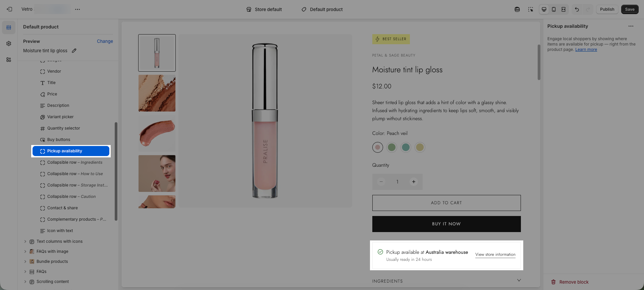The width and height of the screenshot is (644, 290).
Task: Click the exit editor icon
Action: [x=9, y=9]
